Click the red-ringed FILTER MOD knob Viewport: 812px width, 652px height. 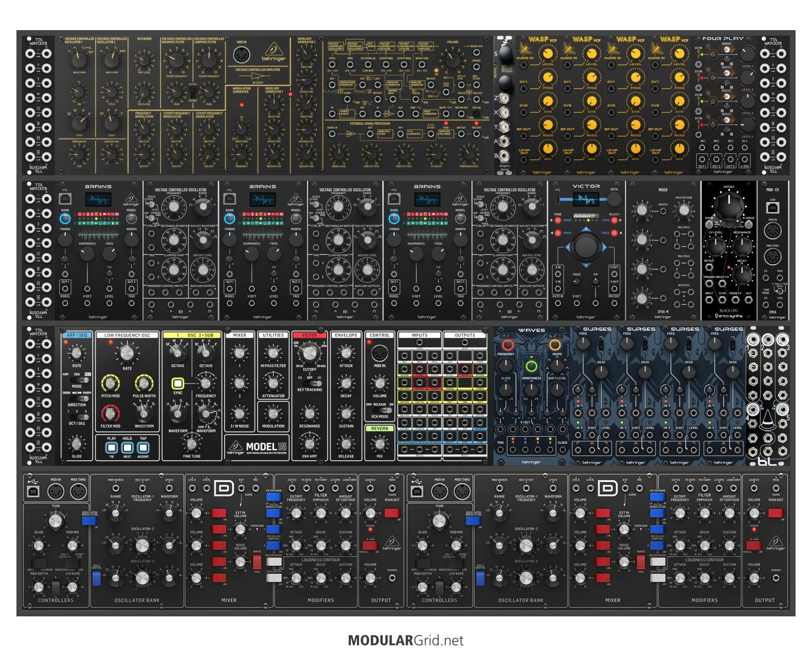click(x=110, y=414)
